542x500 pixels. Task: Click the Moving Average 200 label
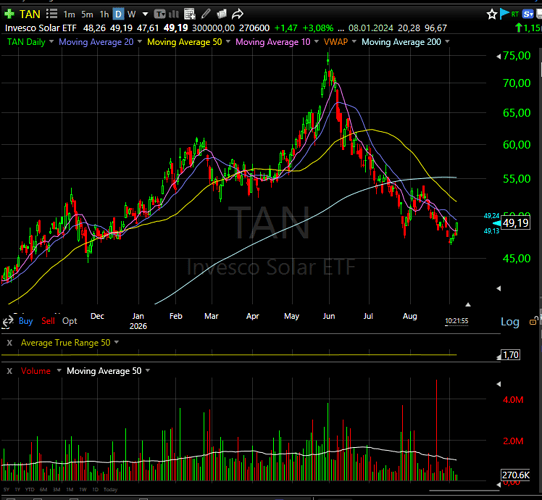(x=401, y=42)
